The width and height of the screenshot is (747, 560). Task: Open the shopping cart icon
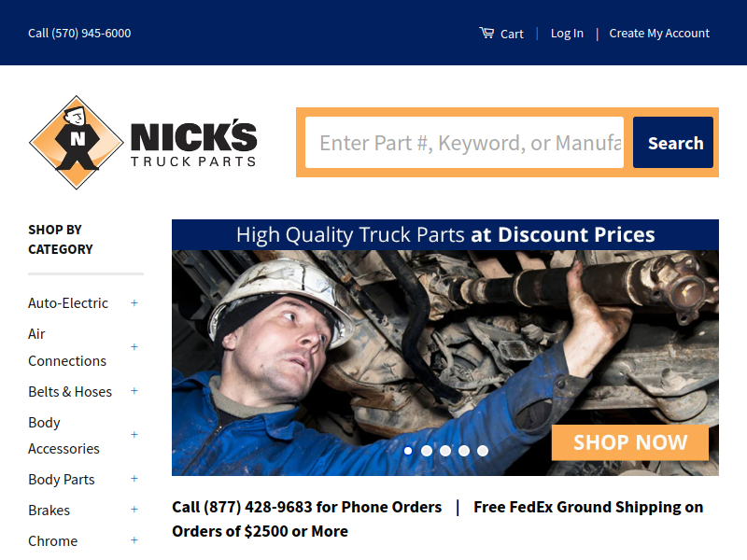486,33
